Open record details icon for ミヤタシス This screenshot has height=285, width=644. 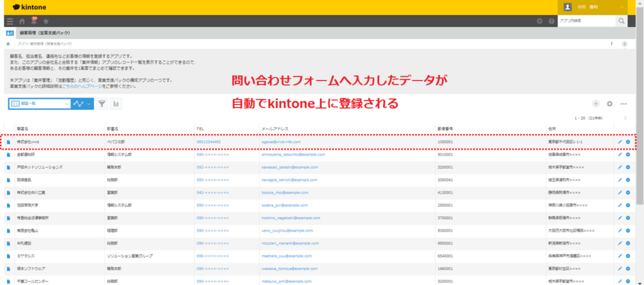pos(8,256)
